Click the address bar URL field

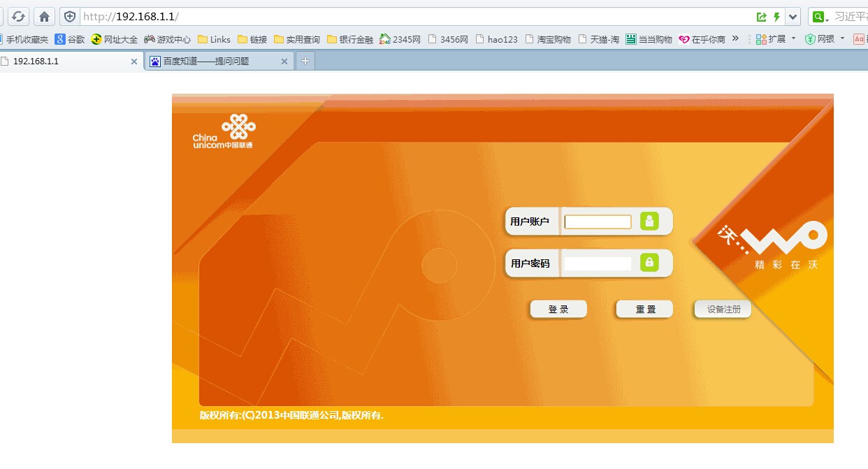416,16
